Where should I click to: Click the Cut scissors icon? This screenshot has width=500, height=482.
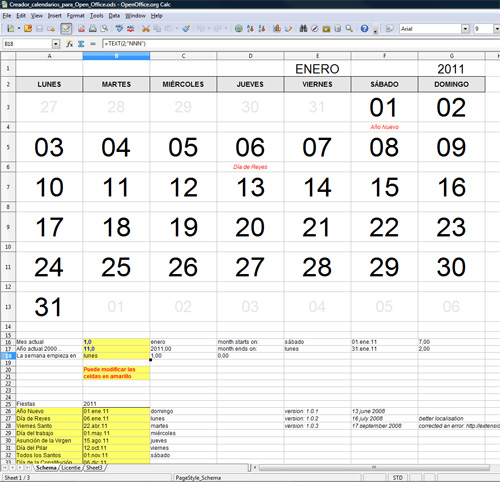click(x=146, y=29)
